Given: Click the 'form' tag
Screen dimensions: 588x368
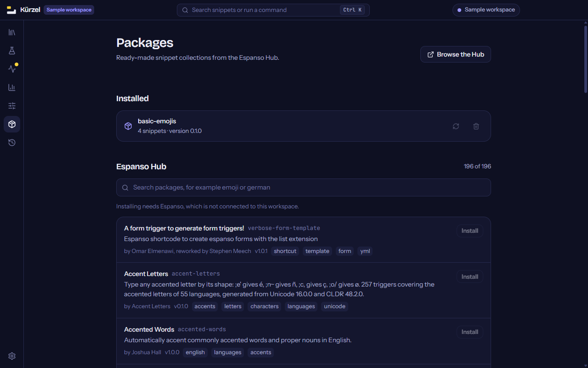Looking at the screenshot, I should (345, 251).
